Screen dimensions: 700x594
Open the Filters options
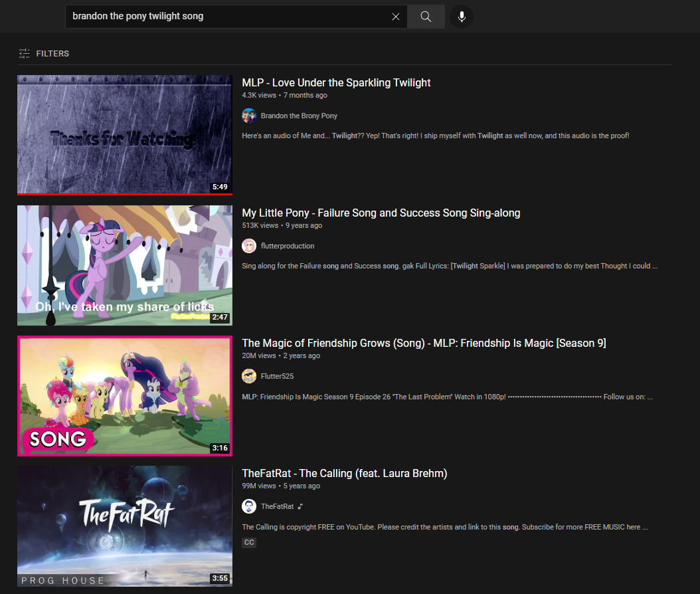pos(44,53)
